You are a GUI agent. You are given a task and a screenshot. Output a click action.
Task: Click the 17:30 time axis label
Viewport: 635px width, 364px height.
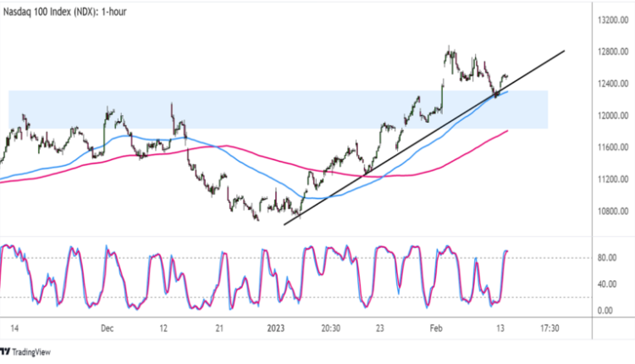(550, 328)
